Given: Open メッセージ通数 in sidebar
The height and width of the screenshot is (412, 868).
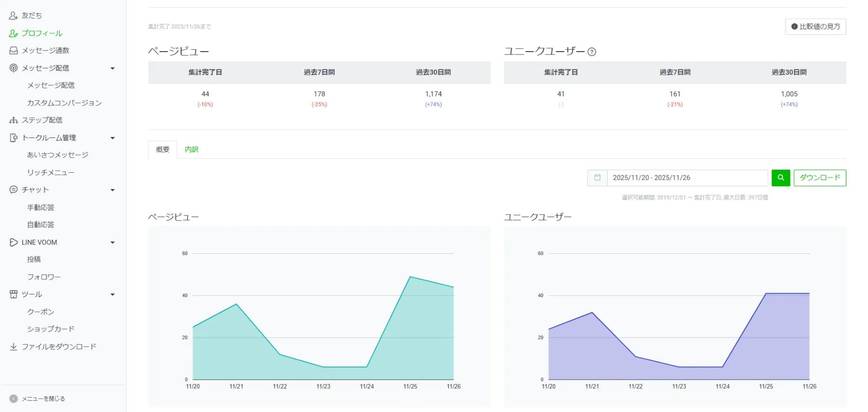Looking at the screenshot, I should (45, 51).
